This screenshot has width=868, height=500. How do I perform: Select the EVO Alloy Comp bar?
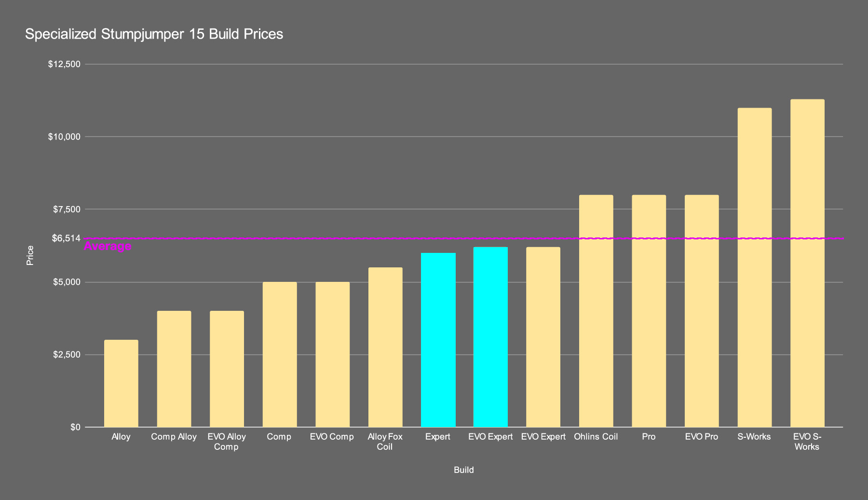(x=227, y=369)
